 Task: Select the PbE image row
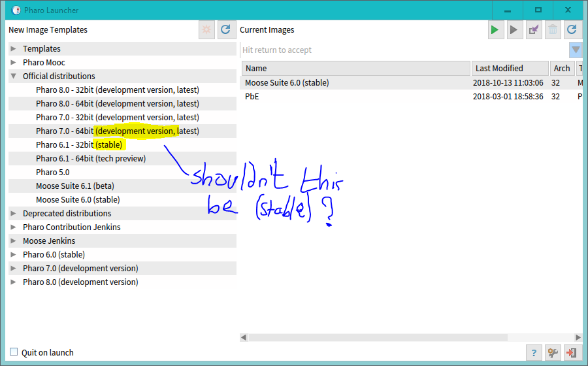click(412, 97)
